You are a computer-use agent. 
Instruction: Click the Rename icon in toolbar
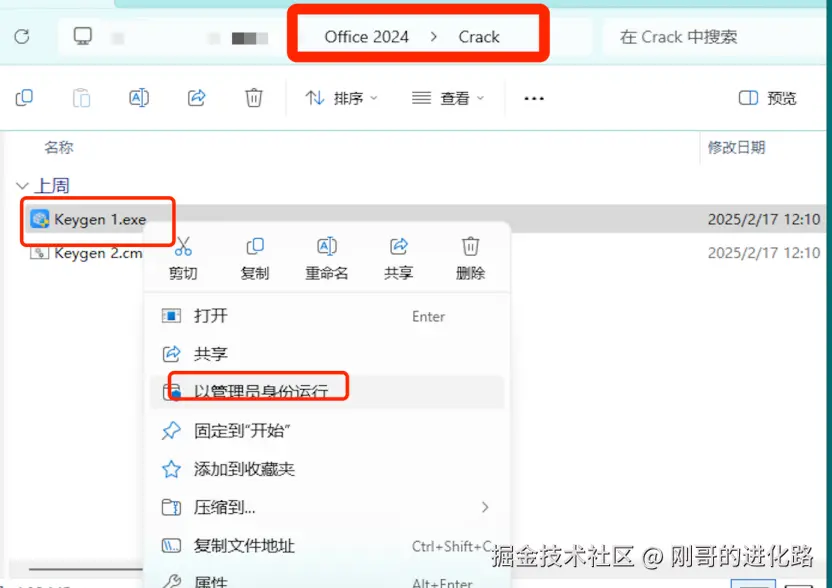click(x=139, y=98)
